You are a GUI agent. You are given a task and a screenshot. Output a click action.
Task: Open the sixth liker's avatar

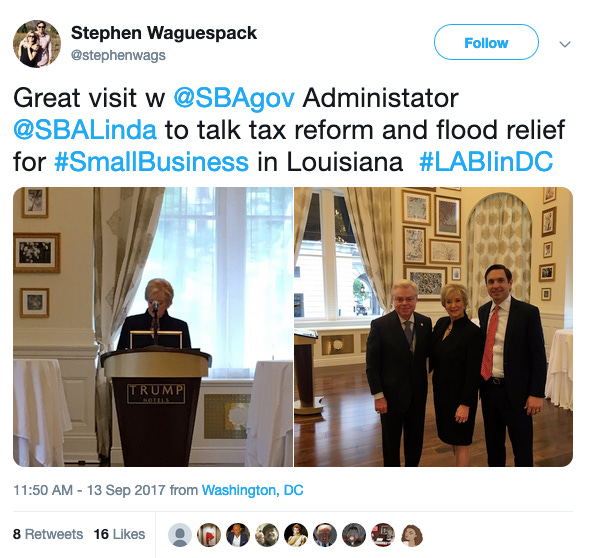point(325,535)
